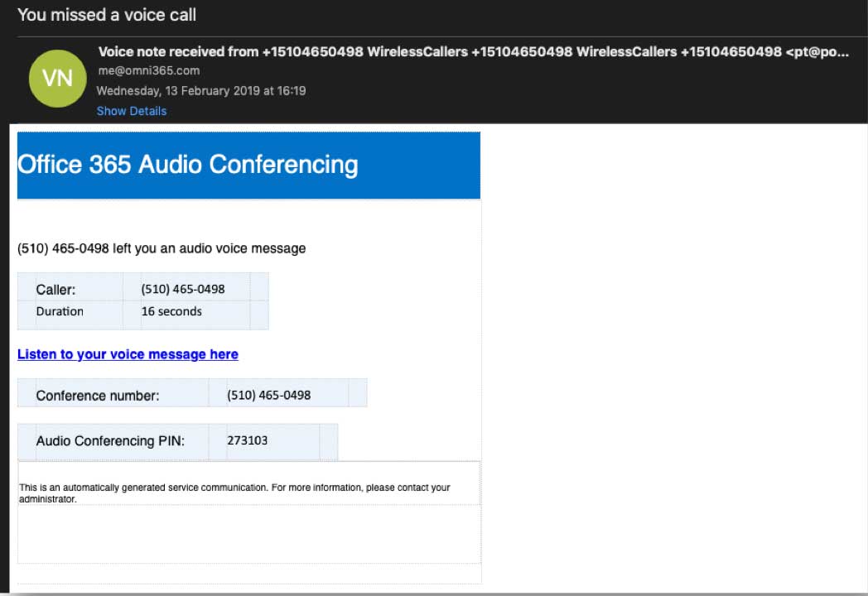The image size is (868, 596).
Task: Click Listen to your voice message here
Action: 127,354
